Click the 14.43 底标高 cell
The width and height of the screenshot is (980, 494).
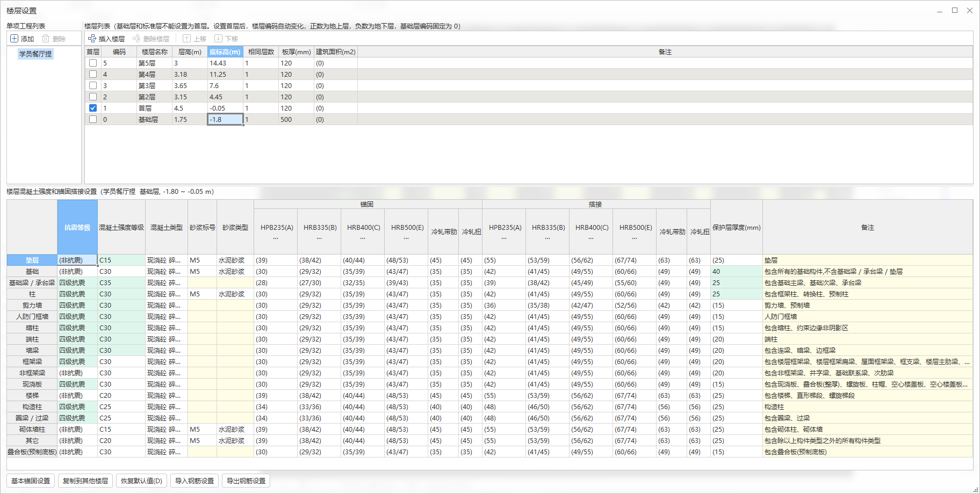225,63
